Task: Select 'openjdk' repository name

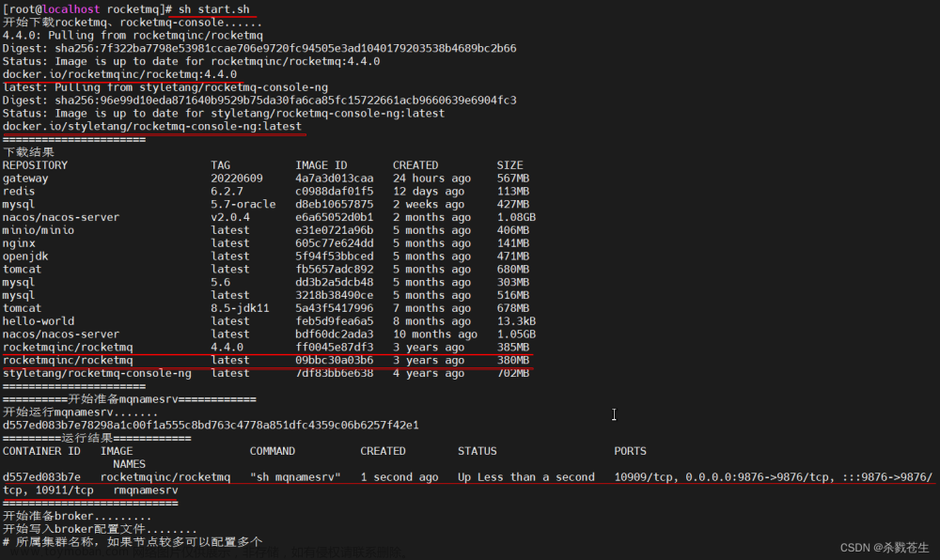Action: [25, 257]
